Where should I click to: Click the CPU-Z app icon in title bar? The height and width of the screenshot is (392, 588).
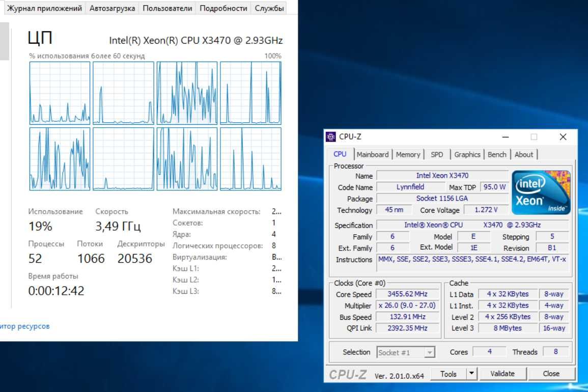(331, 137)
